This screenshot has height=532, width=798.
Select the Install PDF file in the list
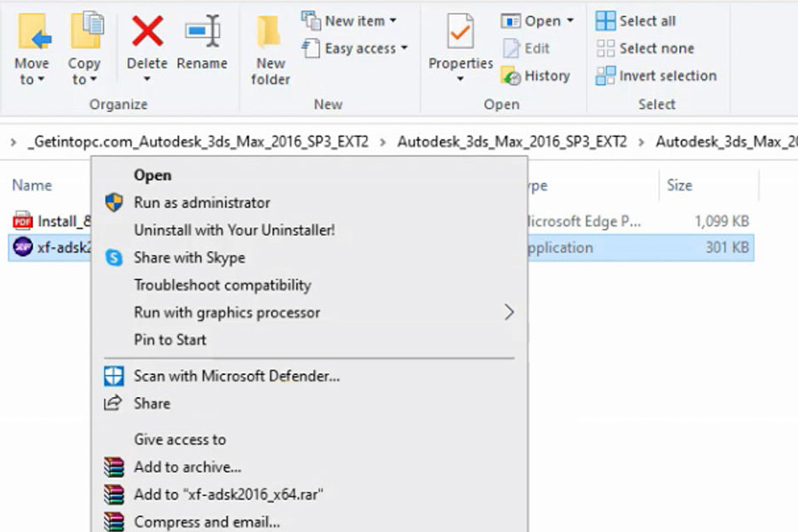click(51, 222)
